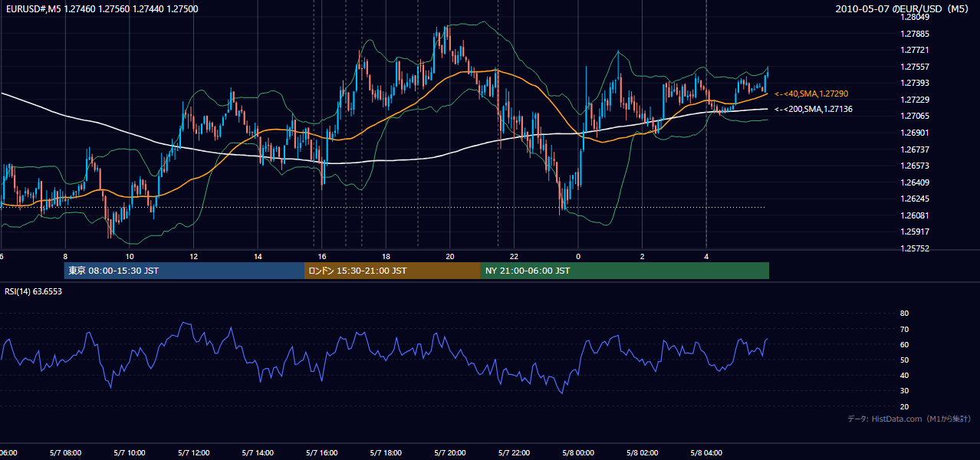Click the 1.26737 price axis label
Image resolution: width=980 pixels, height=460 pixels.
(x=914, y=149)
